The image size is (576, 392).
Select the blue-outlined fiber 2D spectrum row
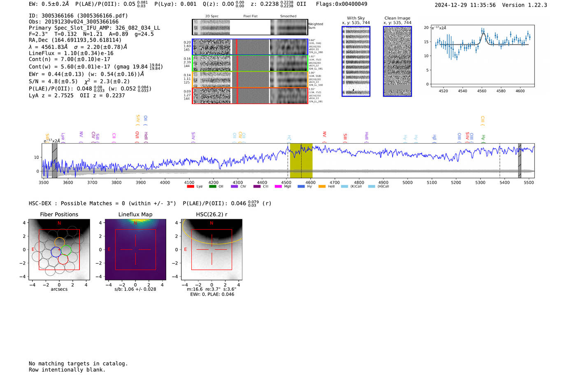(250, 47)
